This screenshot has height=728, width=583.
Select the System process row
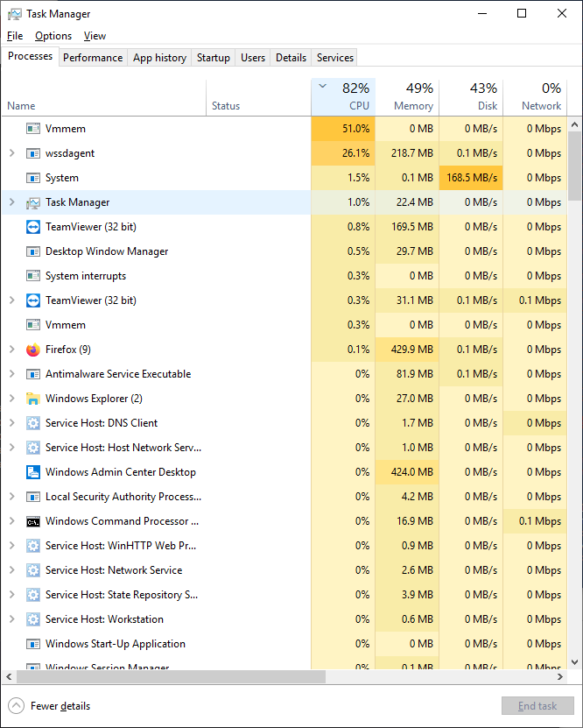[131, 177]
